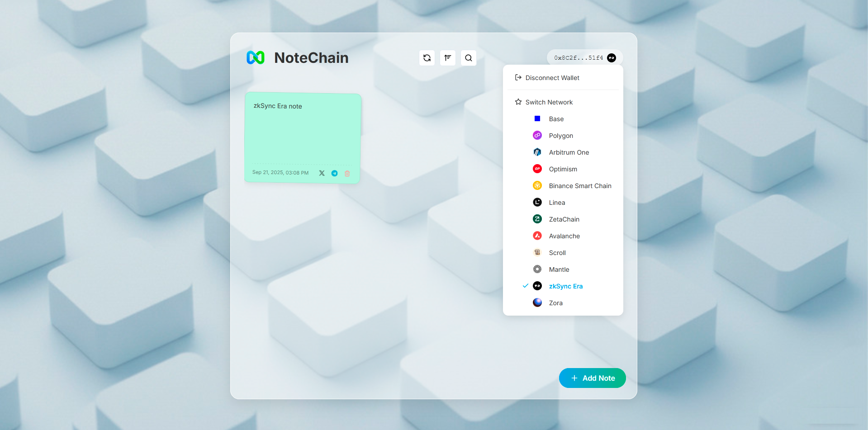Choose Binance Smart Chain network
Image resolution: width=868 pixels, height=430 pixels.
(580, 185)
